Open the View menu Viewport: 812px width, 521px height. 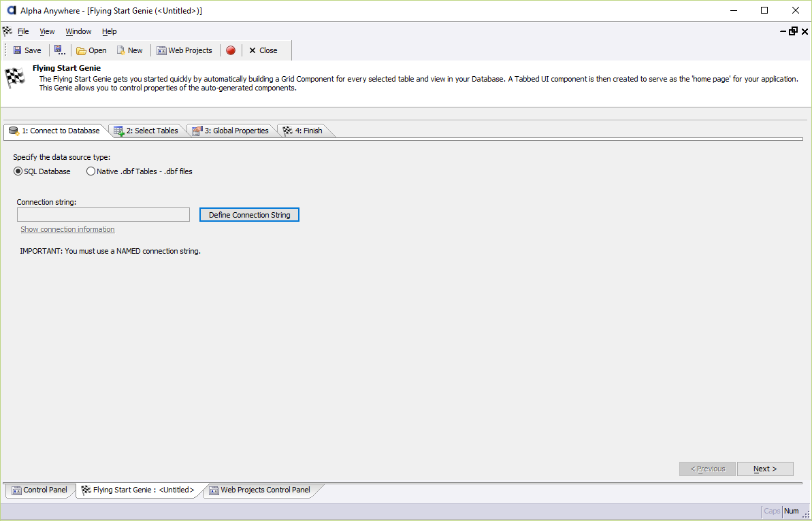tap(47, 31)
